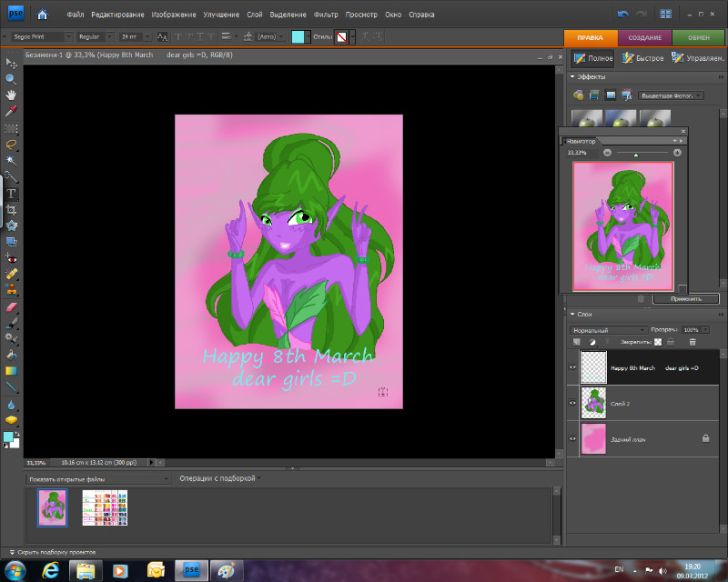728x582 pixels.
Task: Toggle visibility of Слой 2 layer
Action: tap(573, 403)
